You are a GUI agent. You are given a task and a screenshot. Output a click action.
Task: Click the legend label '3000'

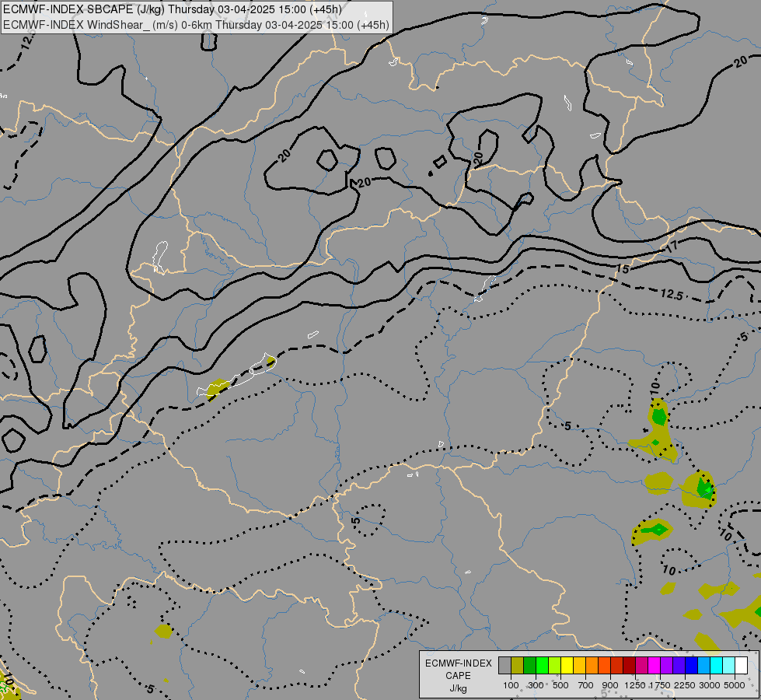(710, 685)
